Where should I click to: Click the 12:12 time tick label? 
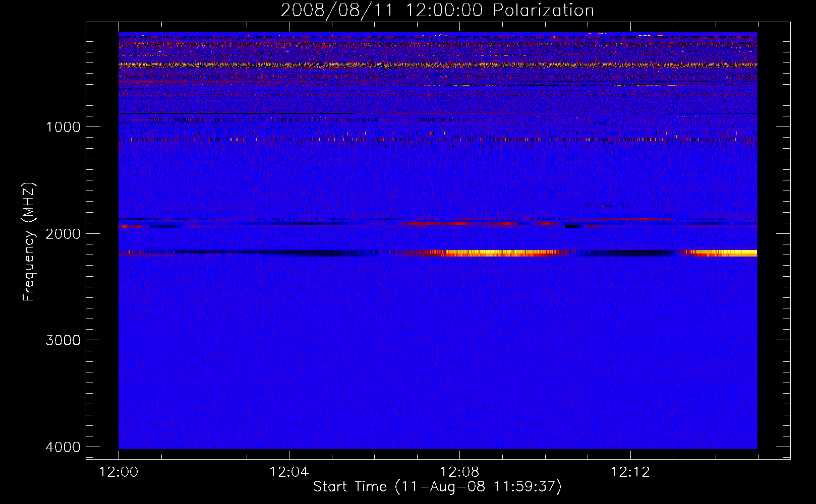(630, 472)
